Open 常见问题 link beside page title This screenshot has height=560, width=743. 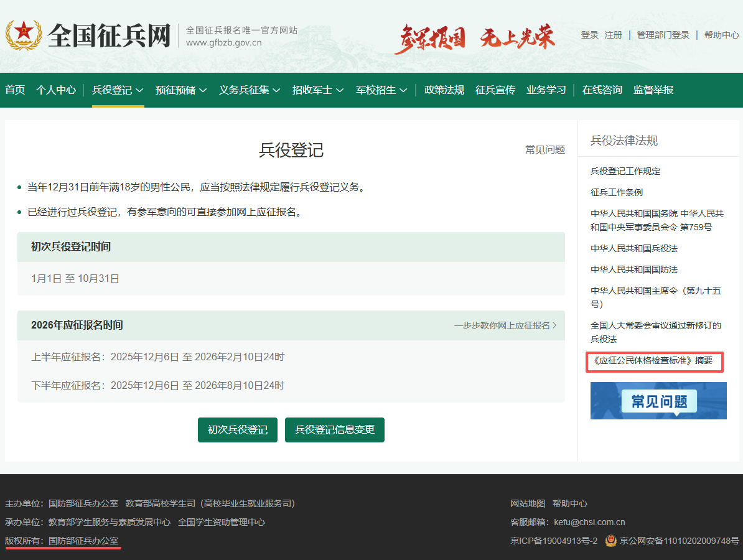click(545, 150)
